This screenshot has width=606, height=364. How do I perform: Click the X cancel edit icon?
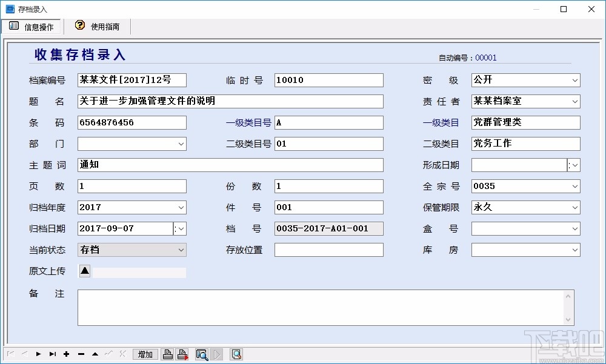123,354
